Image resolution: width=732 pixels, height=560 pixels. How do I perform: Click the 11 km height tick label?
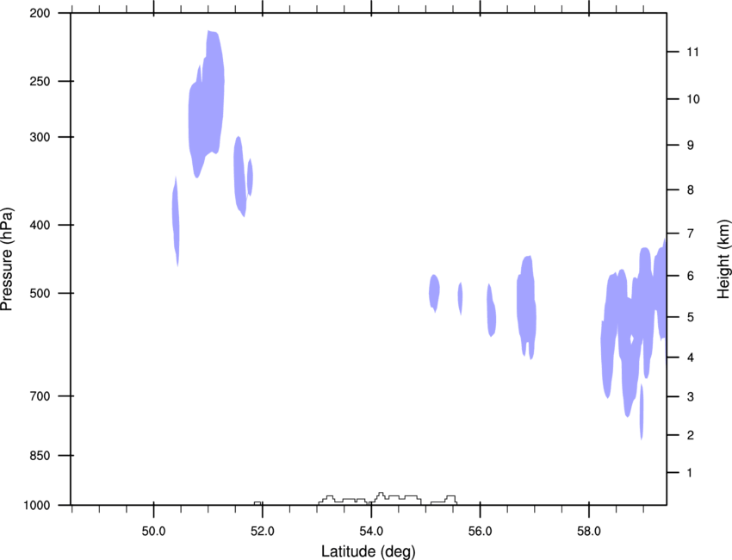point(692,52)
